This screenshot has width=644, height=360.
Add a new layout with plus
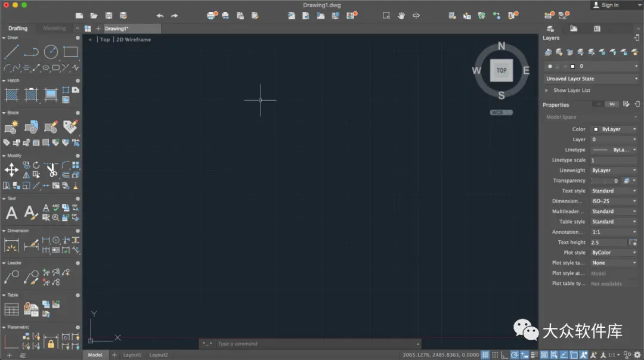click(x=114, y=355)
